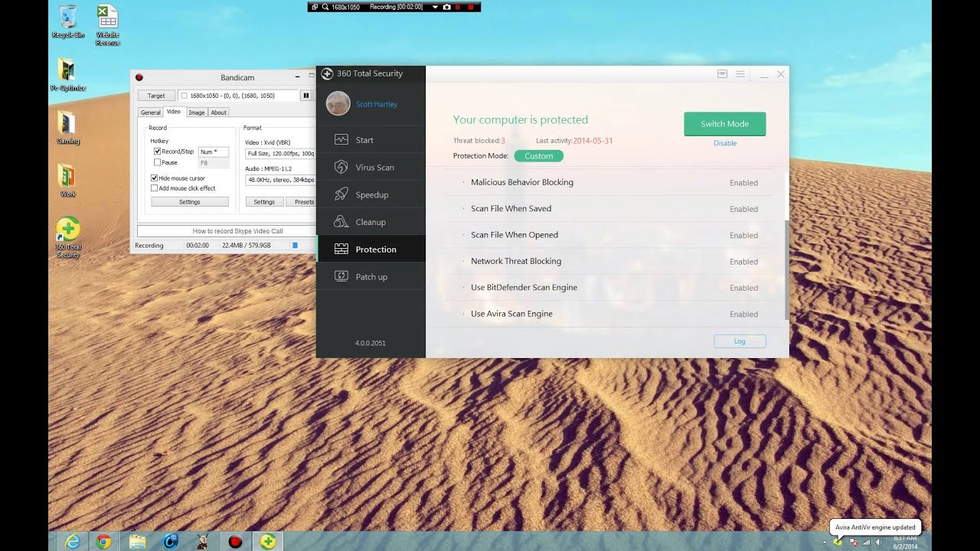This screenshot has height=551, width=980.
Task: Toggle Scan File When Opened Enabled status
Action: tap(743, 236)
